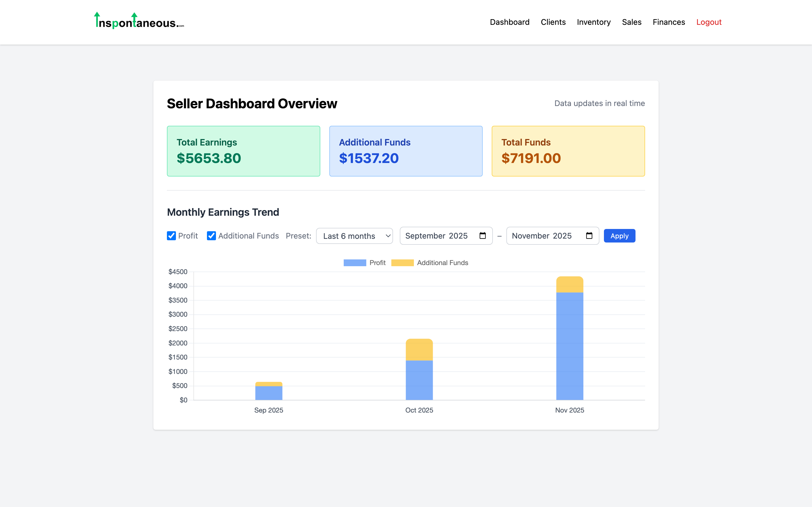Navigate to Inventory

pos(594,22)
